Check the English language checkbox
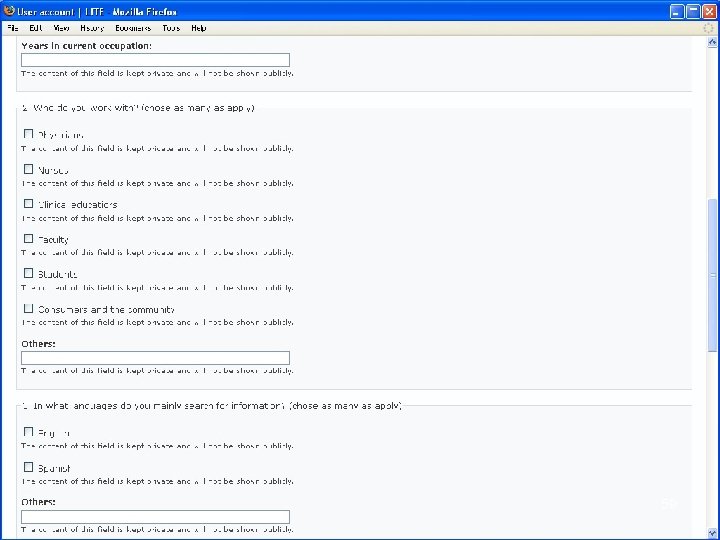Image resolution: width=720 pixels, height=540 pixels. [28, 432]
